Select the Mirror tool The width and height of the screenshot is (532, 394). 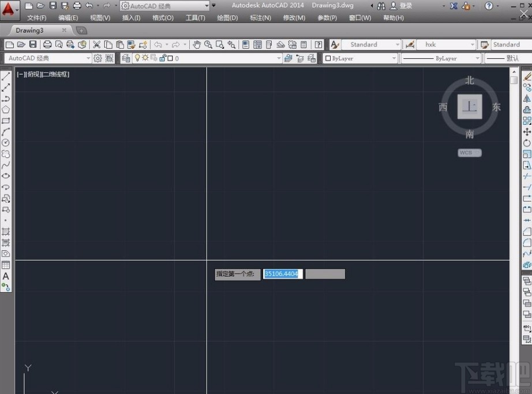527,99
